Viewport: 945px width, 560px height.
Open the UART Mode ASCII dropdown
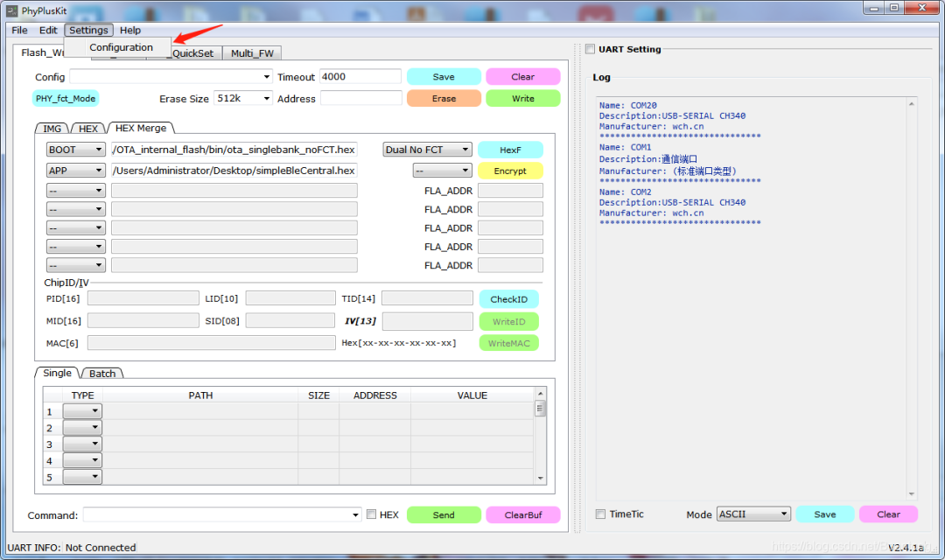(x=753, y=514)
